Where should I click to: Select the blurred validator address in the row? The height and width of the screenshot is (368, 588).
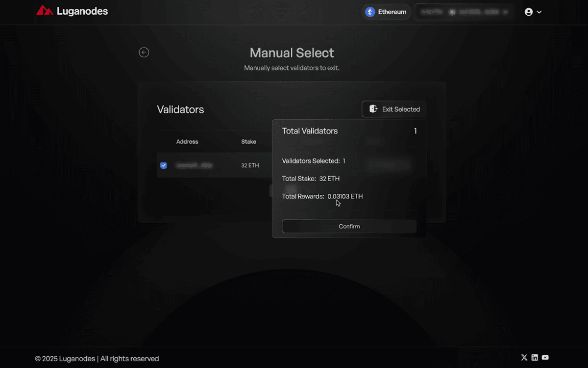195,165
